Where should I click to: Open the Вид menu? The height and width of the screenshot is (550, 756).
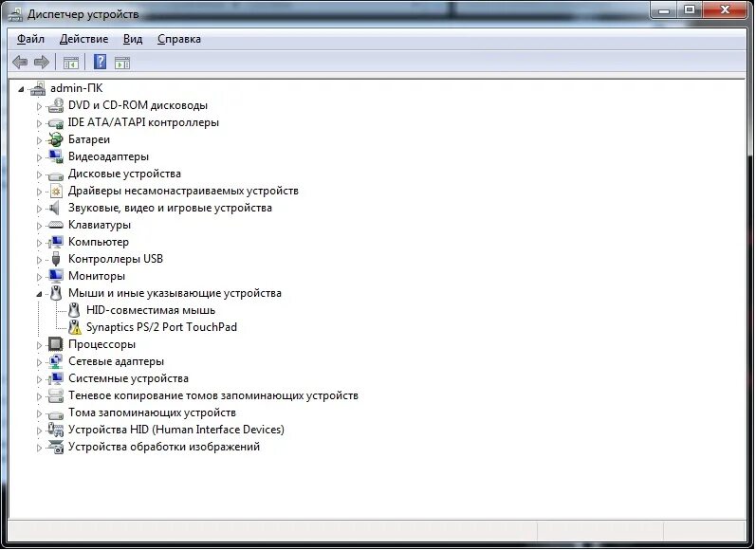[x=133, y=39]
